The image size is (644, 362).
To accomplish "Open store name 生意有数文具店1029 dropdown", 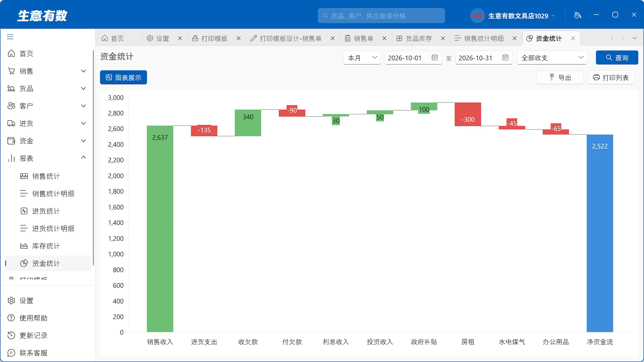I will [521, 16].
